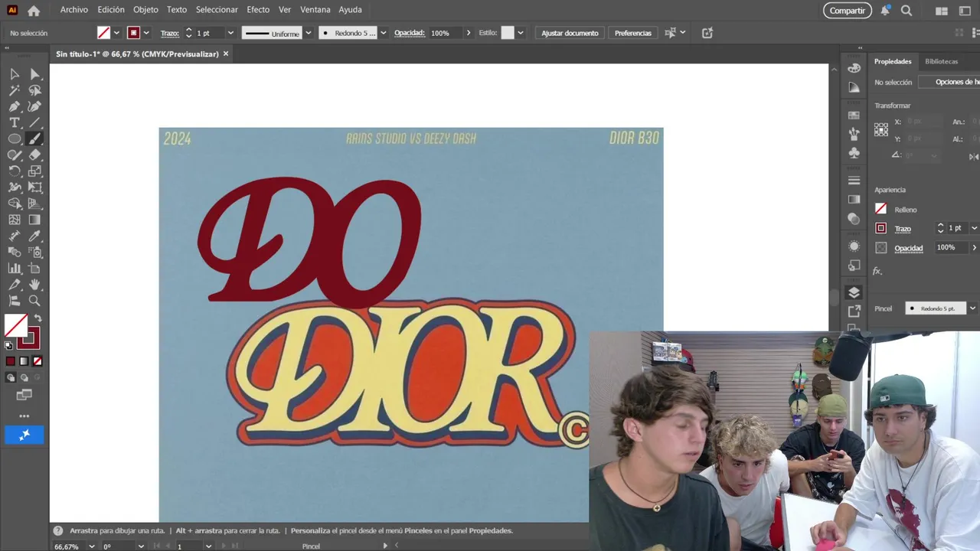Viewport: 980px width, 551px height.
Task: Select the Magic Wand tool
Action: pos(15,90)
